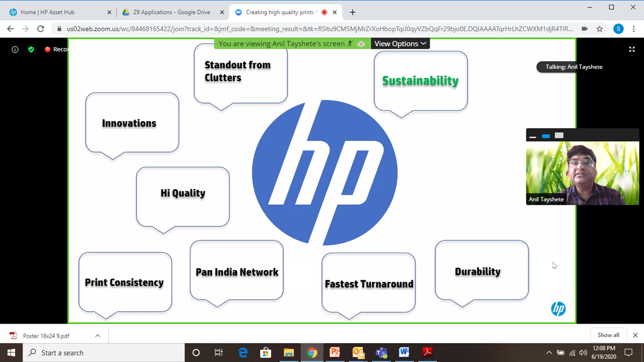Open Task View on the taskbar
This screenshot has width=644, height=362.
click(218, 352)
